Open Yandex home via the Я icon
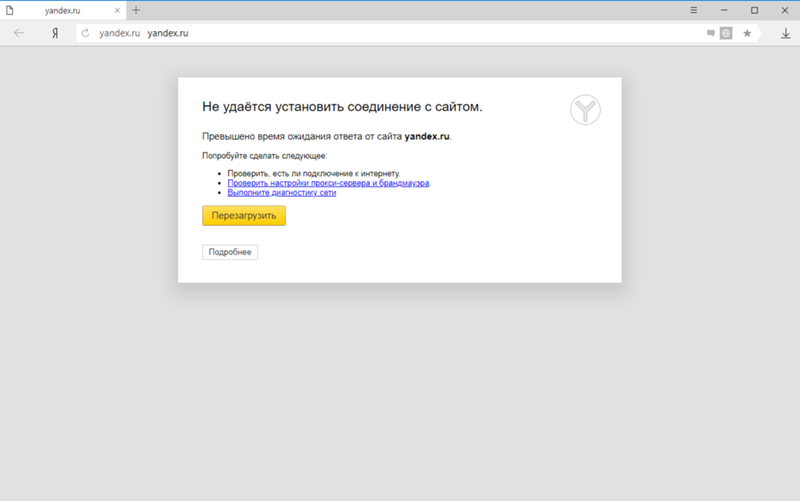800x501 pixels. (55, 33)
